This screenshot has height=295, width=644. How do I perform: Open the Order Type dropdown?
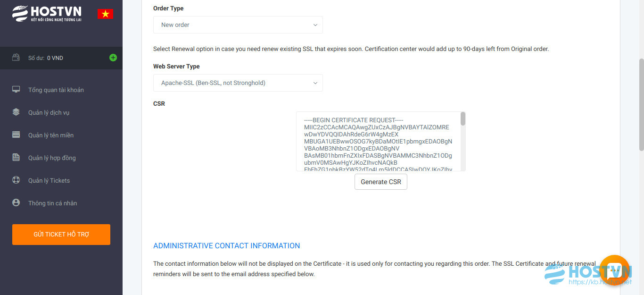pos(238,25)
